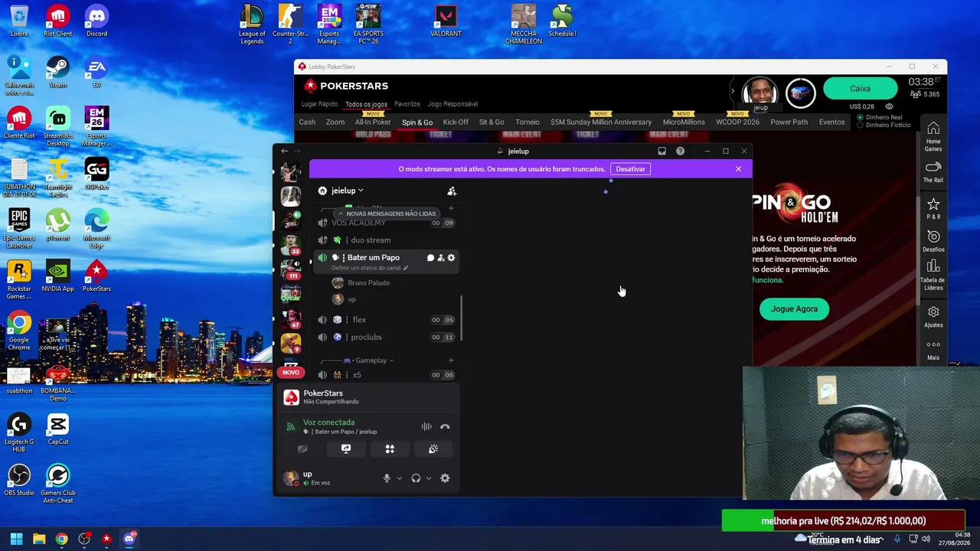Open Discord noise suppression waveform settings

pyautogui.click(x=426, y=427)
